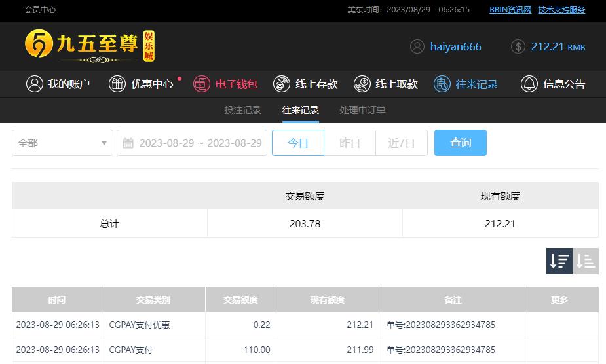The image size is (606, 364).
Task: Click the username haiyan666
Action: tap(456, 46)
